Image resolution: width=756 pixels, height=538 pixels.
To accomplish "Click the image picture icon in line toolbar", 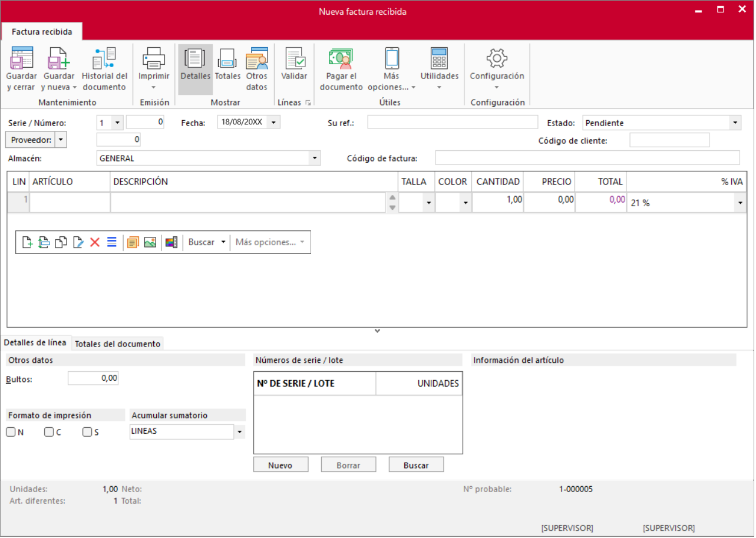I will coord(150,242).
